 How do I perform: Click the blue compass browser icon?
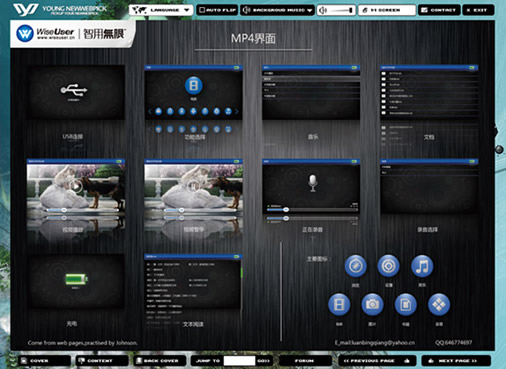pyautogui.click(x=355, y=266)
